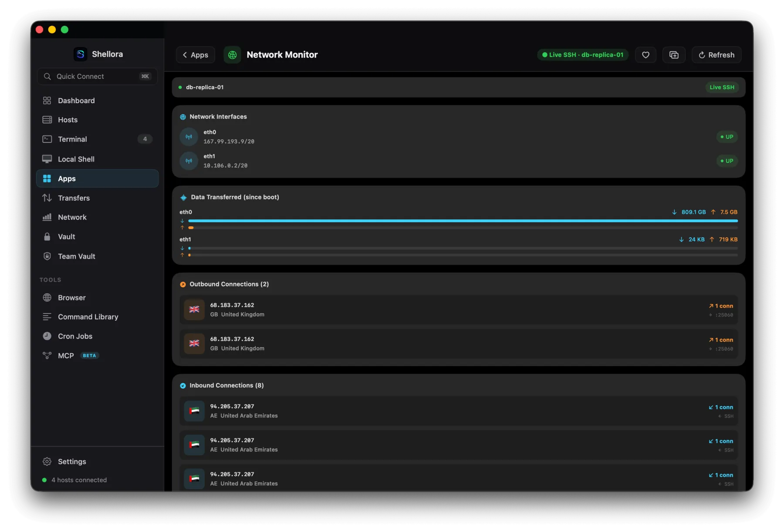
Task: Click the IP address 10.106.0.2/20
Action: coord(226,165)
